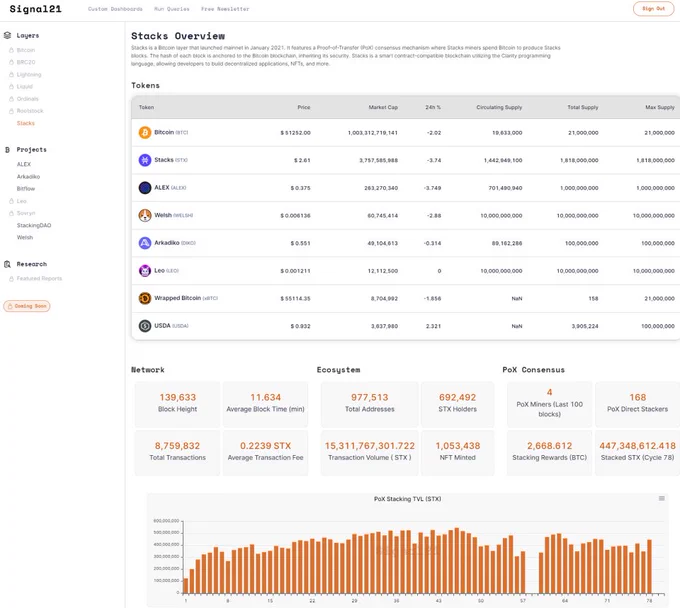
Task: Click the lock icon beside Lightning
Action: pyautogui.click(x=11, y=75)
